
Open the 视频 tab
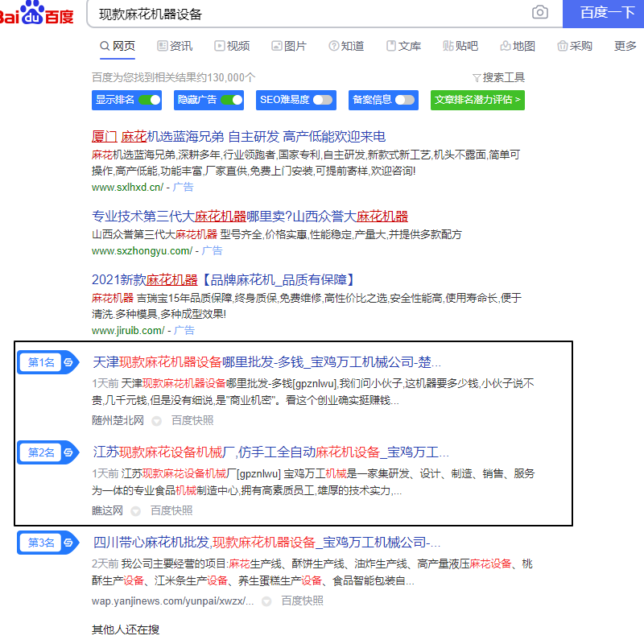click(x=232, y=46)
